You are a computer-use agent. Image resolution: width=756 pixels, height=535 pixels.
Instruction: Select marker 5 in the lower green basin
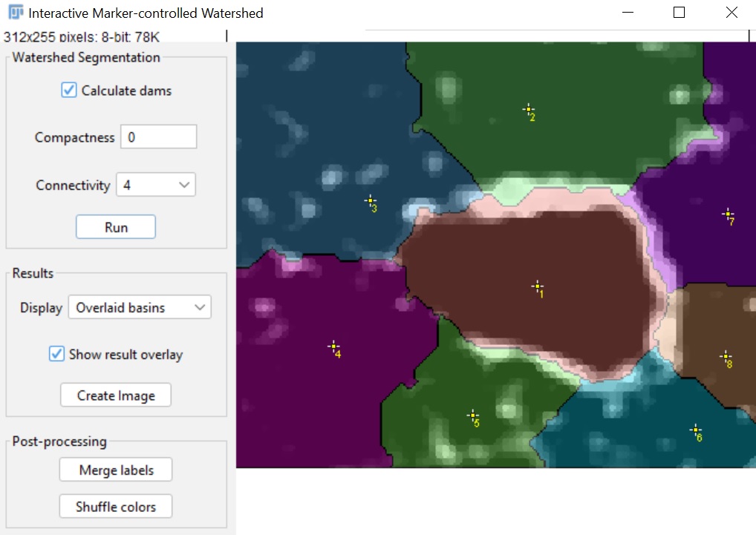coord(473,416)
